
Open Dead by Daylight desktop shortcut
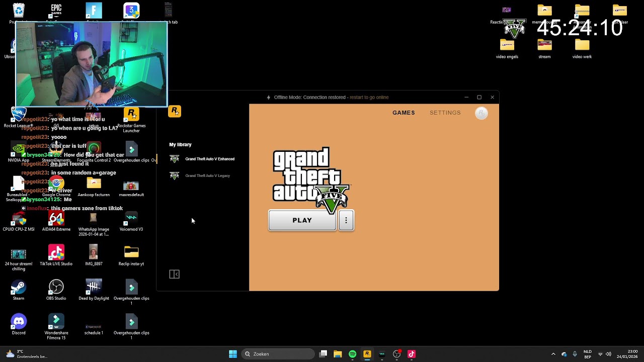click(94, 290)
